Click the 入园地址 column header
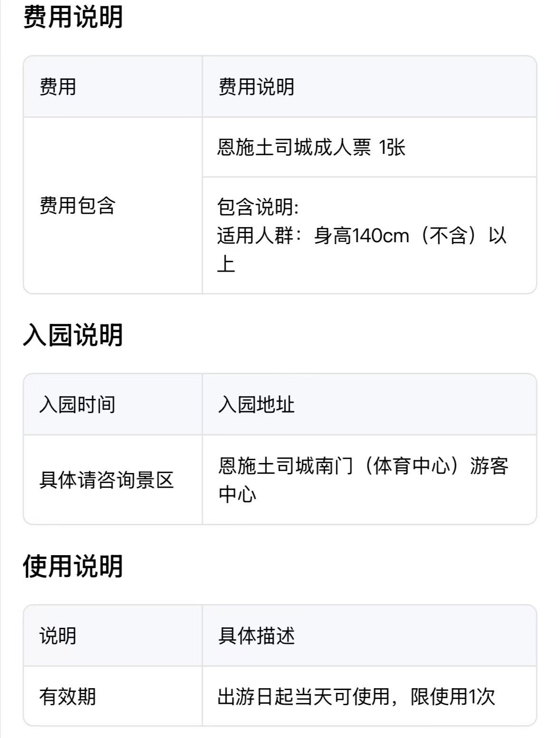560x738 pixels. tap(256, 405)
